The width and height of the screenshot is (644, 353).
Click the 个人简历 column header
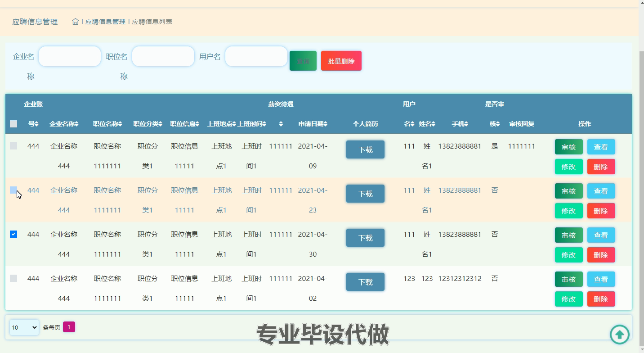[x=365, y=124]
